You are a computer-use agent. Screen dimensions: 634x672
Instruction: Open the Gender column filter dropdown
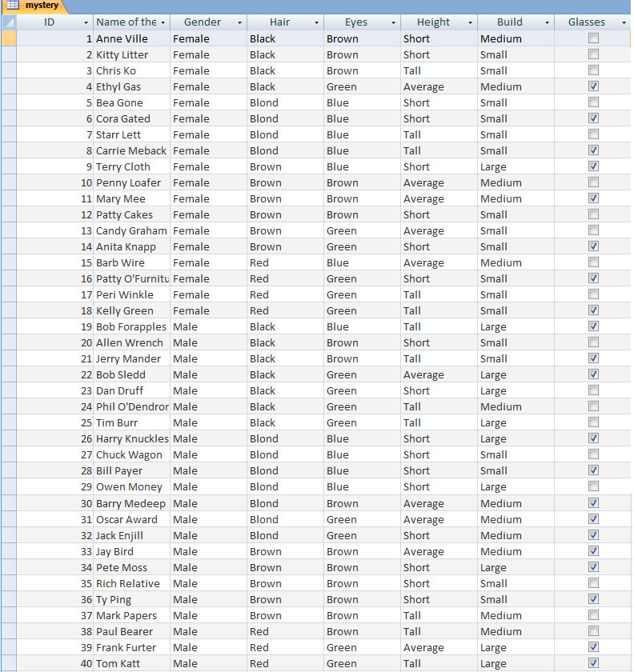click(239, 22)
